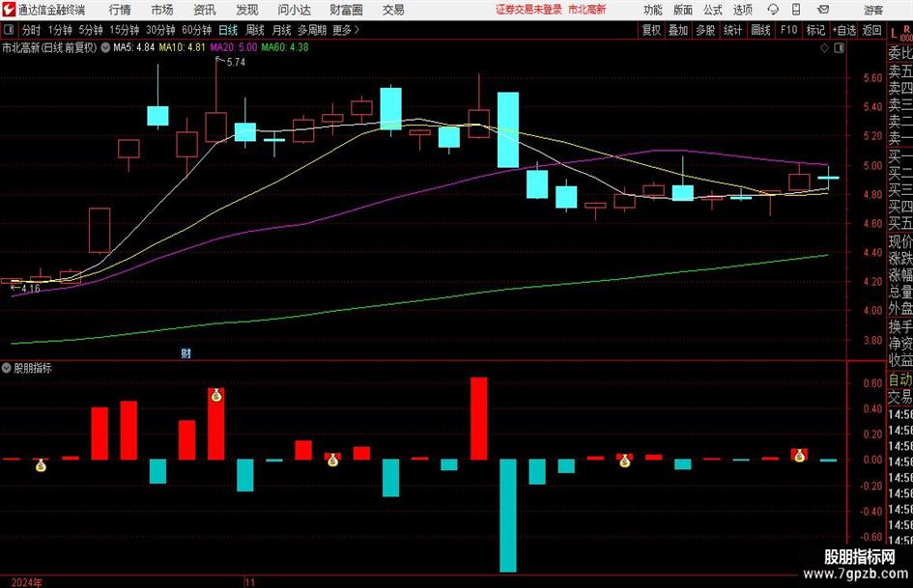Click the 返回 back button
The height and width of the screenshot is (588, 913).
tap(871, 30)
